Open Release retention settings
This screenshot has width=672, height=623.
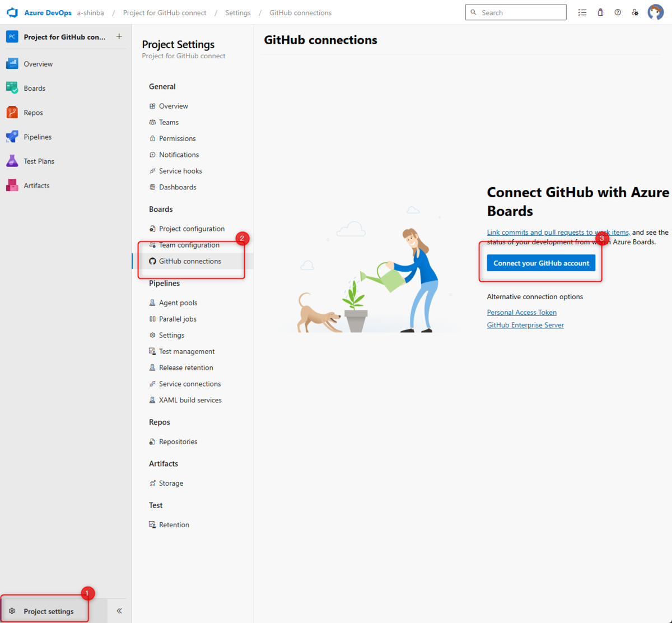(x=186, y=368)
